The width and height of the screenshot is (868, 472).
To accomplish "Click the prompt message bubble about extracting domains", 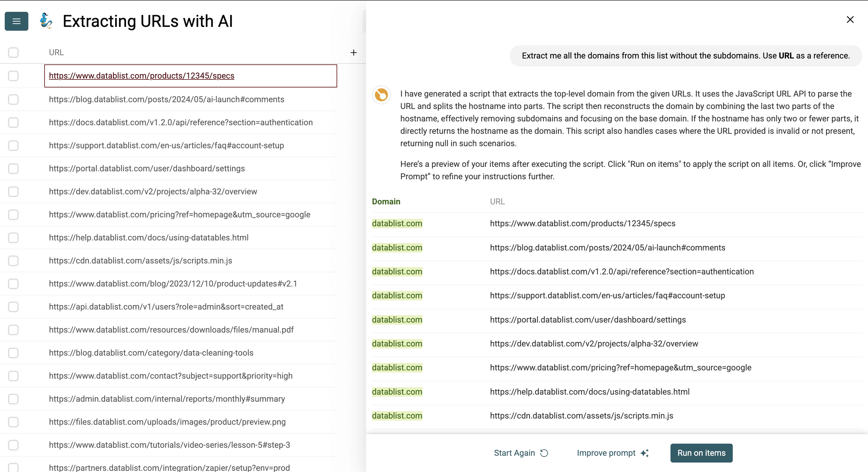I will tap(686, 56).
